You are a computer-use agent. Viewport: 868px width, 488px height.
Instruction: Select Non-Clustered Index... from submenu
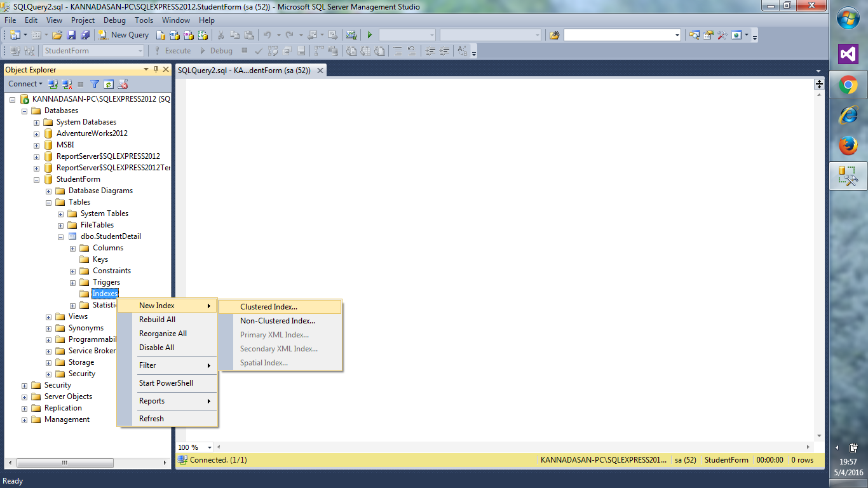pos(280,321)
